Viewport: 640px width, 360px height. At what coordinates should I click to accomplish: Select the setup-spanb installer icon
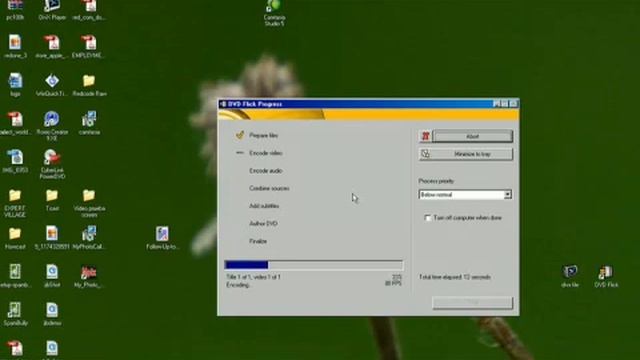[x=15, y=276]
